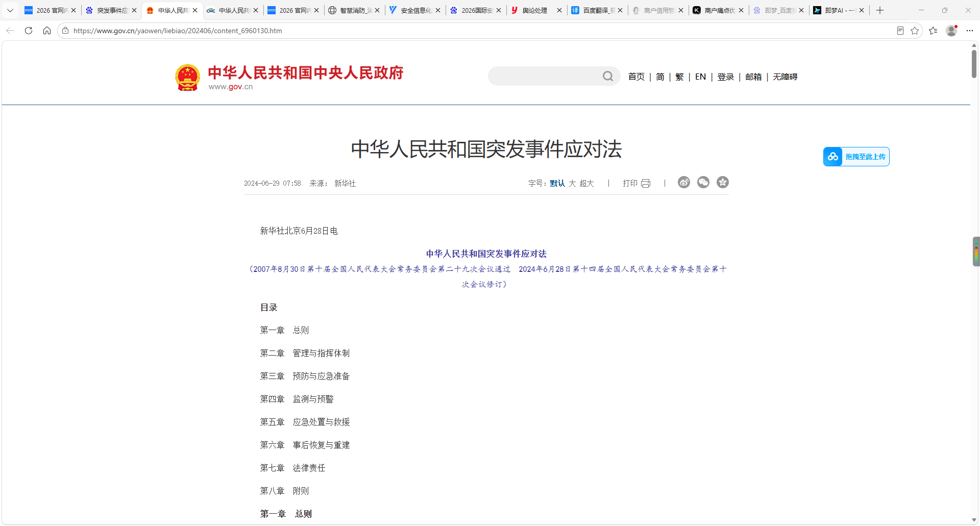The height and width of the screenshot is (526, 980).
Task: Switch to the 舆论处理 tab
Action: [x=534, y=10]
